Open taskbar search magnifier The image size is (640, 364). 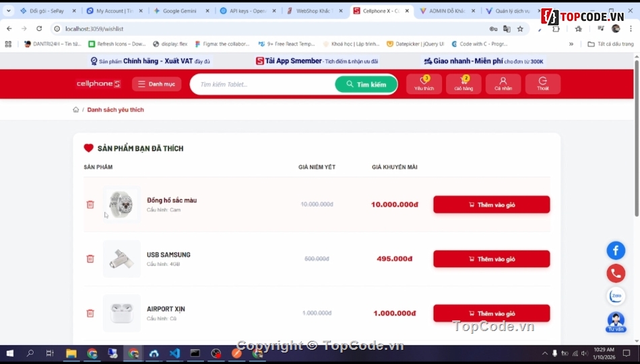click(30, 353)
